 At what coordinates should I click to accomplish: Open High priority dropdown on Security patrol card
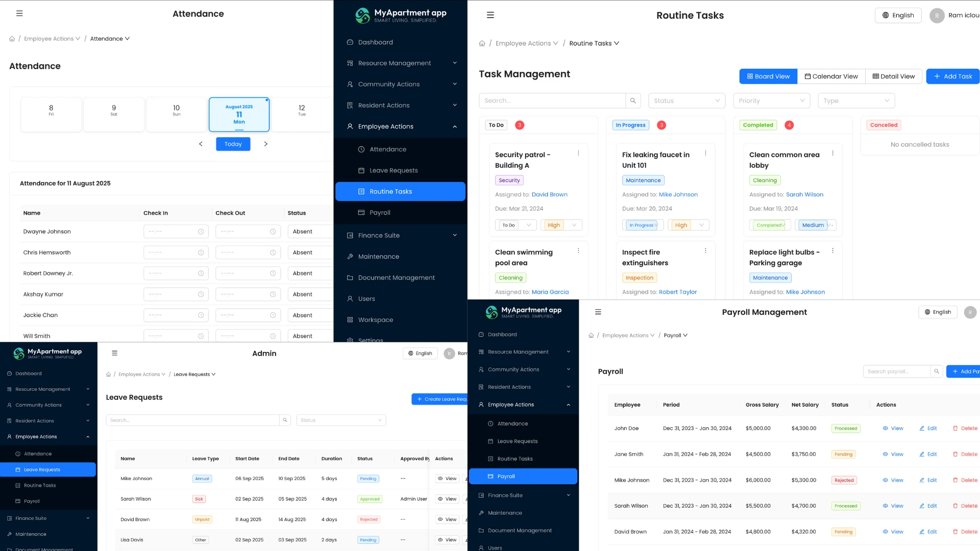pyautogui.click(x=561, y=225)
